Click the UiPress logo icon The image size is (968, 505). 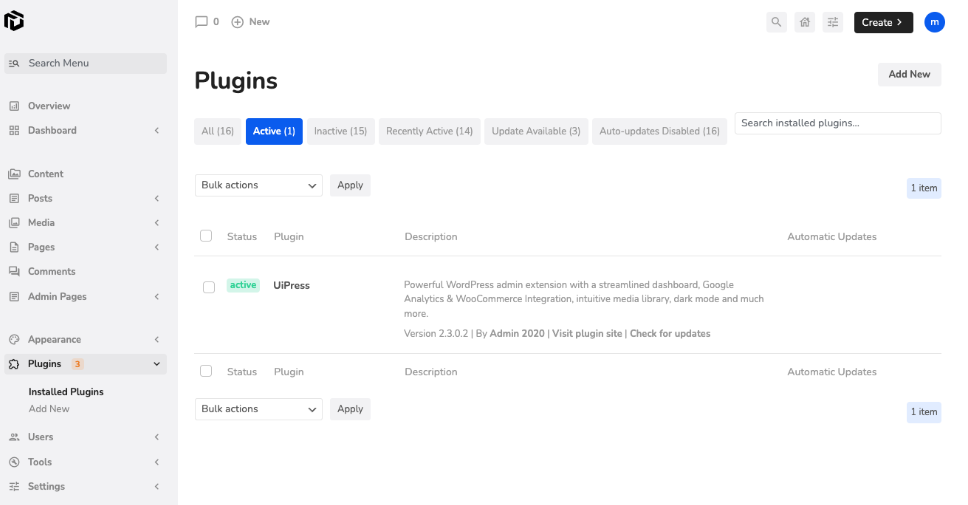[14, 21]
